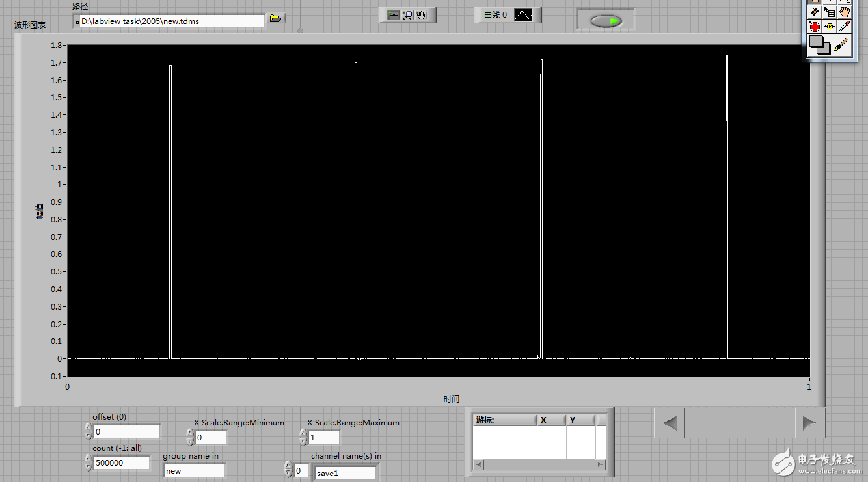Step the X Scale.Range:Minimum value
The image size is (868, 482).
click(190, 437)
